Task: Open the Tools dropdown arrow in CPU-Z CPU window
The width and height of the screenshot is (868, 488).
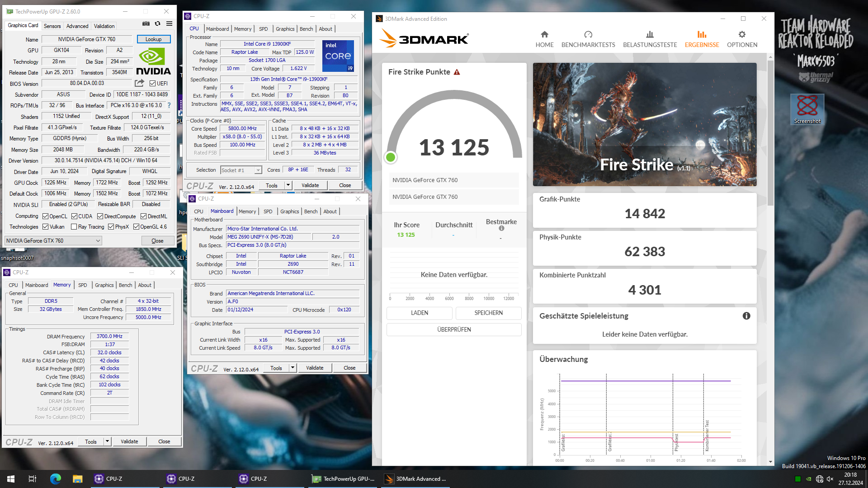Action: 288,185
